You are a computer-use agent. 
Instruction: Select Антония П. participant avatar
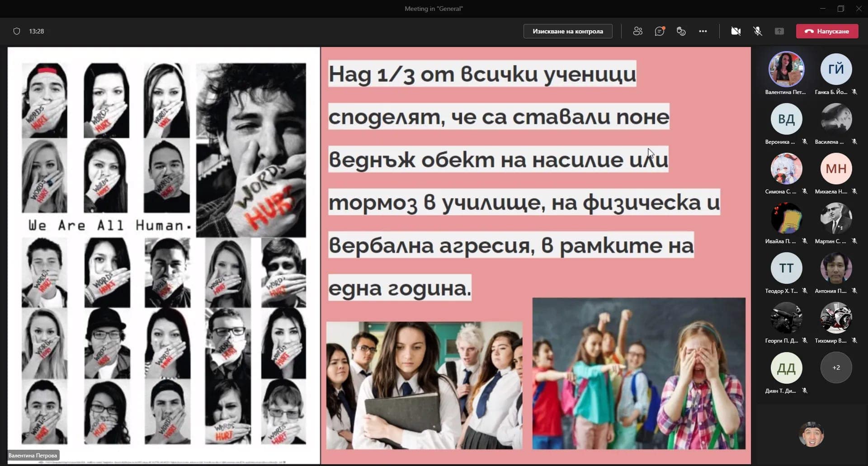click(x=836, y=268)
